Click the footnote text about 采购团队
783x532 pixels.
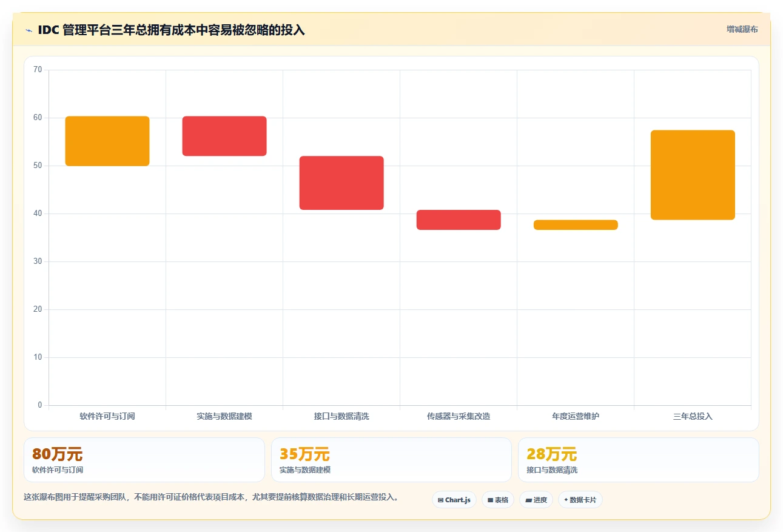coord(212,497)
